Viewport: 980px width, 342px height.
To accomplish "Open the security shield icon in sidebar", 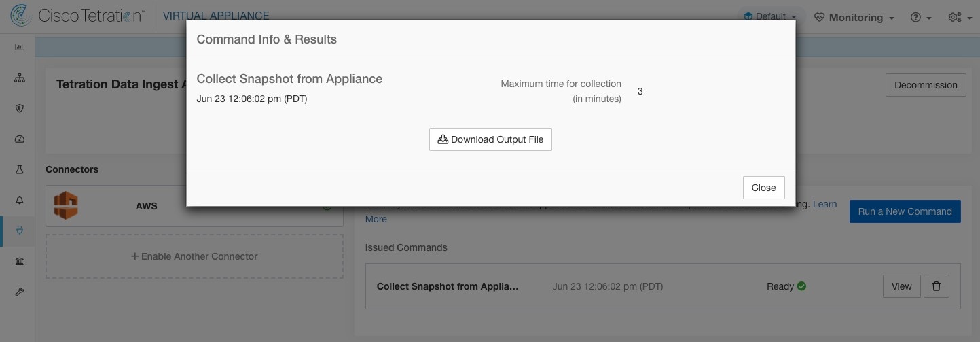I will pos(19,108).
